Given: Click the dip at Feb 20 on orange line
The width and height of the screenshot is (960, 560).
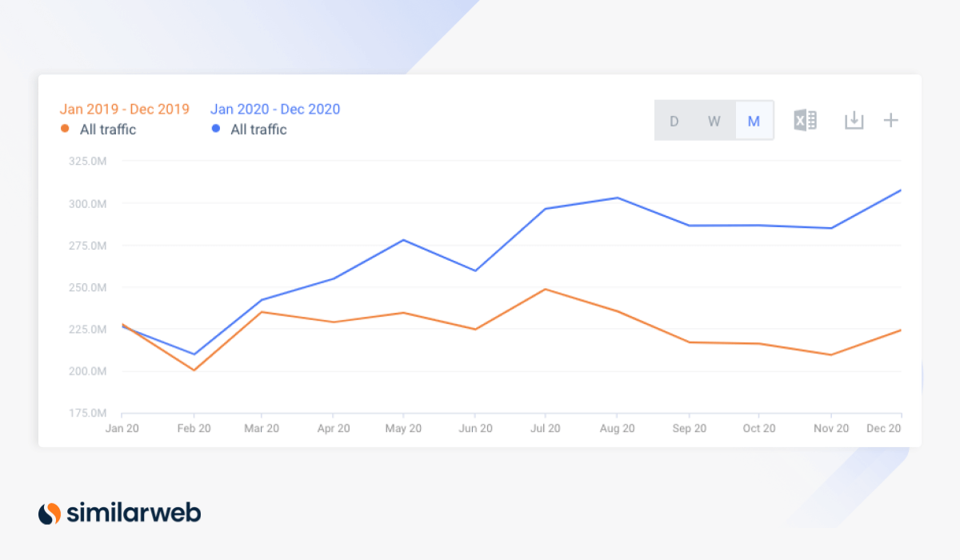Looking at the screenshot, I should [194, 369].
